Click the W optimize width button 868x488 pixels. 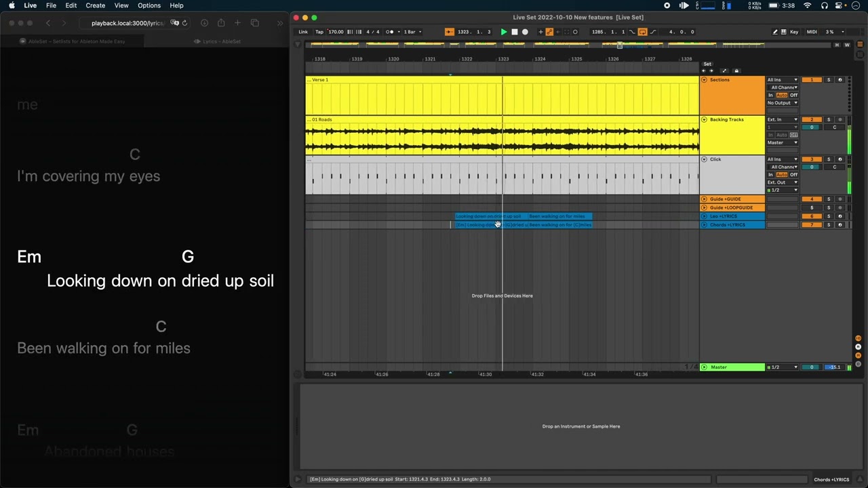[846, 45]
